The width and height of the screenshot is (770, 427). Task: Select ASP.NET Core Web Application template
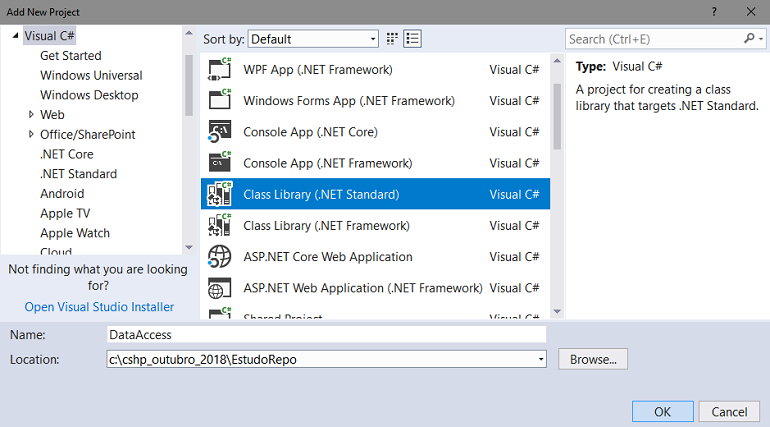click(375, 256)
